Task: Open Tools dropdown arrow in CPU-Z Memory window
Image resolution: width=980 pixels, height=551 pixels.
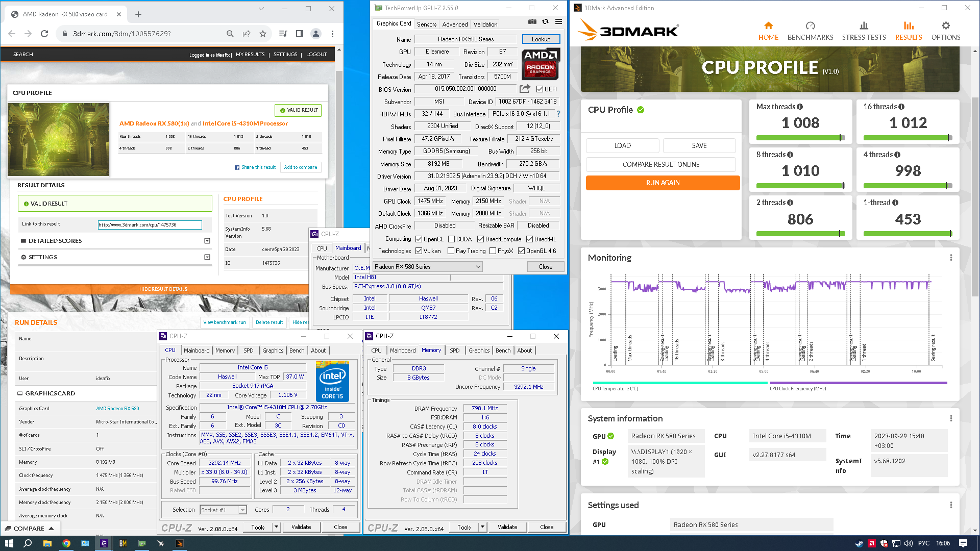Action: 482,527
